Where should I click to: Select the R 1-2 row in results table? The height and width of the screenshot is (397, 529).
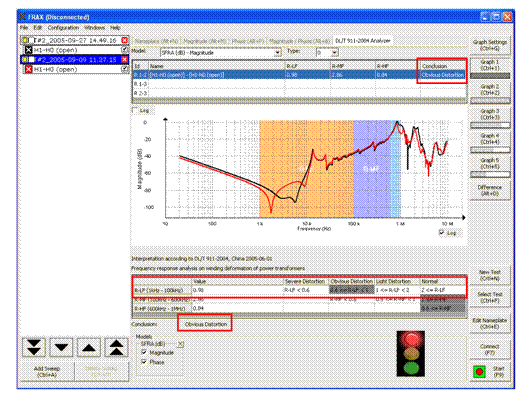pos(300,75)
